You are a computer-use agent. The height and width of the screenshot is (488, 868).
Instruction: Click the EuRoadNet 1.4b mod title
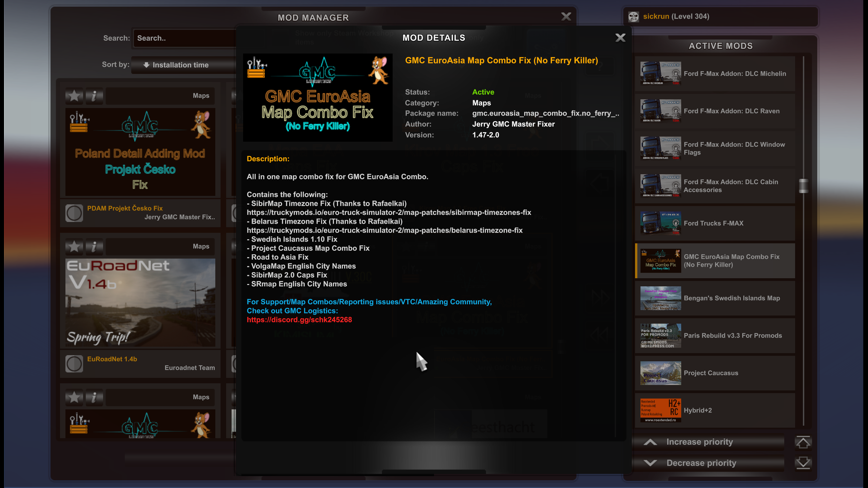pyautogui.click(x=112, y=359)
